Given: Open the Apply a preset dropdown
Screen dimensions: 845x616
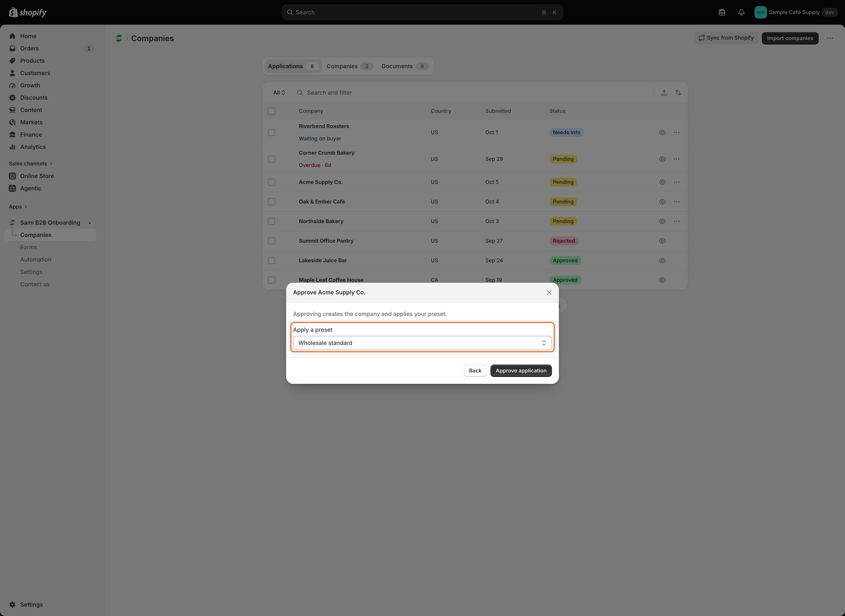Looking at the screenshot, I should tap(422, 343).
